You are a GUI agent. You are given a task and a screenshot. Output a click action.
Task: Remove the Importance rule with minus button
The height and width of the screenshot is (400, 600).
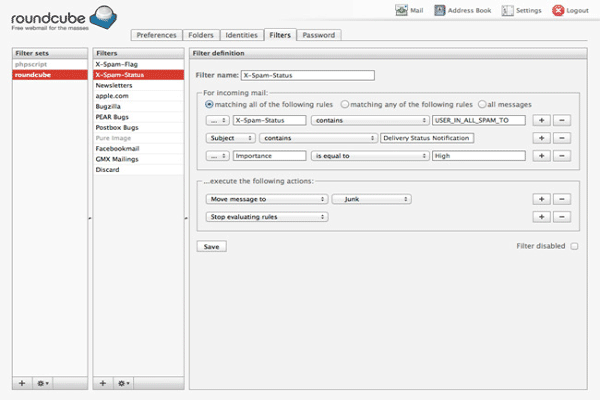pos(562,155)
